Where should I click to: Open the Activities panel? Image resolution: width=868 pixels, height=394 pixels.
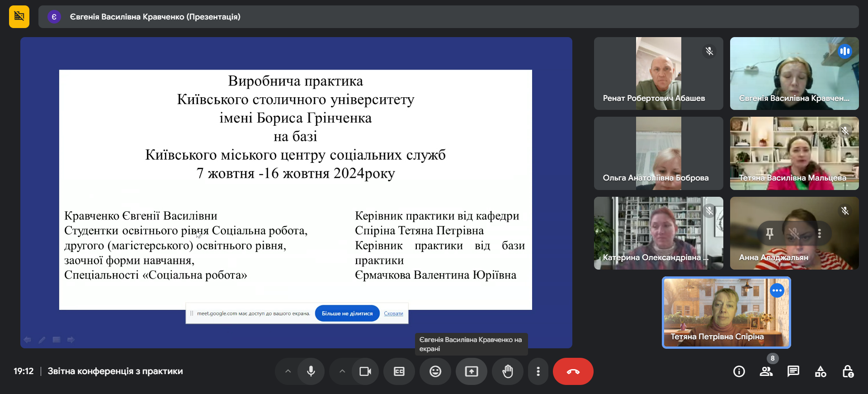click(x=821, y=371)
